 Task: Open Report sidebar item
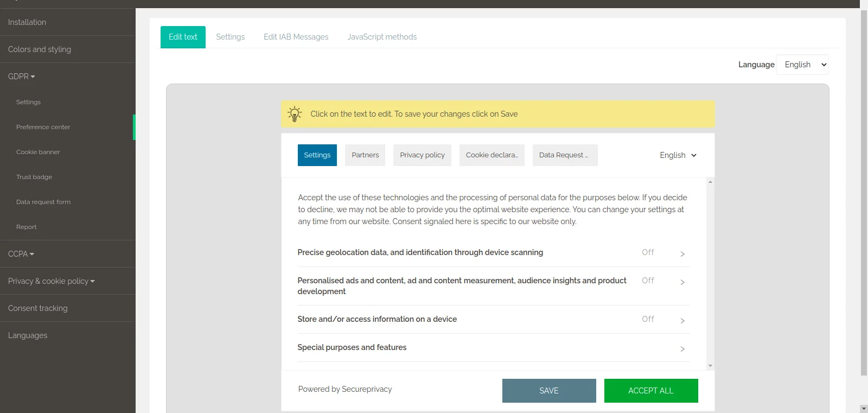[27, 227]
